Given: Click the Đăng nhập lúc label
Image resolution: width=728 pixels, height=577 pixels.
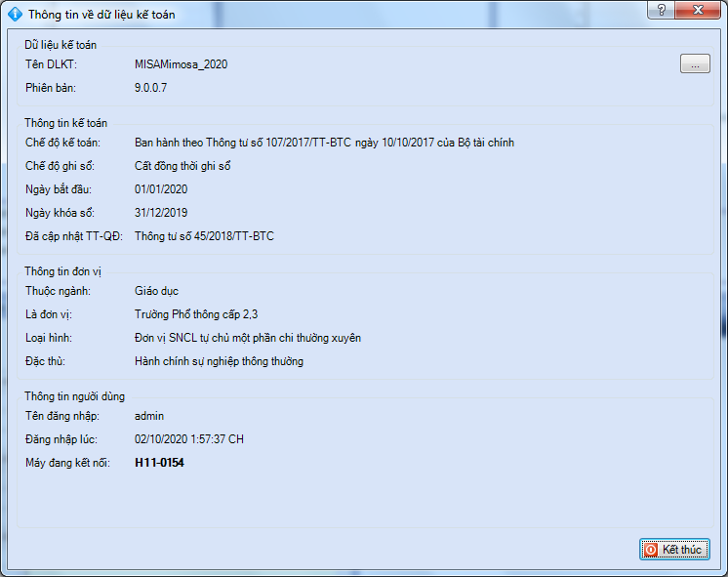Looking at the screenshot, I should tap(61, 439).
